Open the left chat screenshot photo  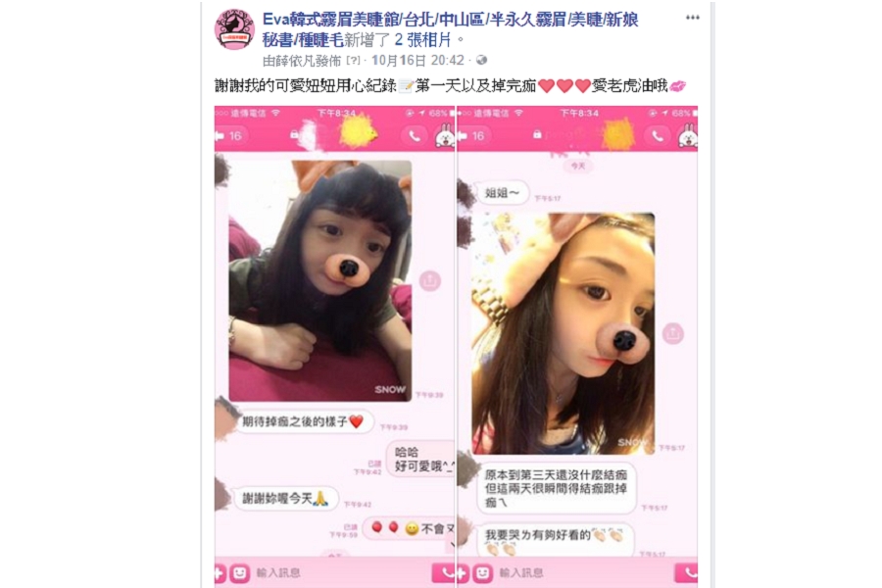335,347
